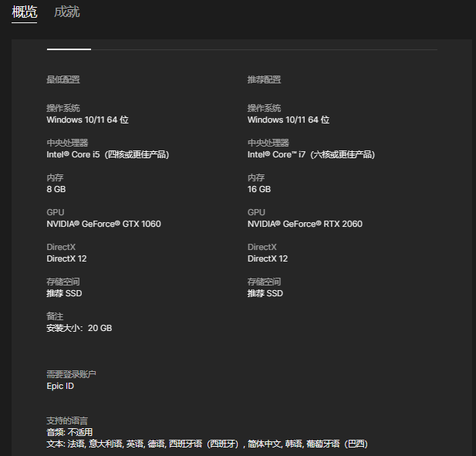Click the 中央处理器 label under 最低配置
476x456 pixels.
(x=67, y=143)
